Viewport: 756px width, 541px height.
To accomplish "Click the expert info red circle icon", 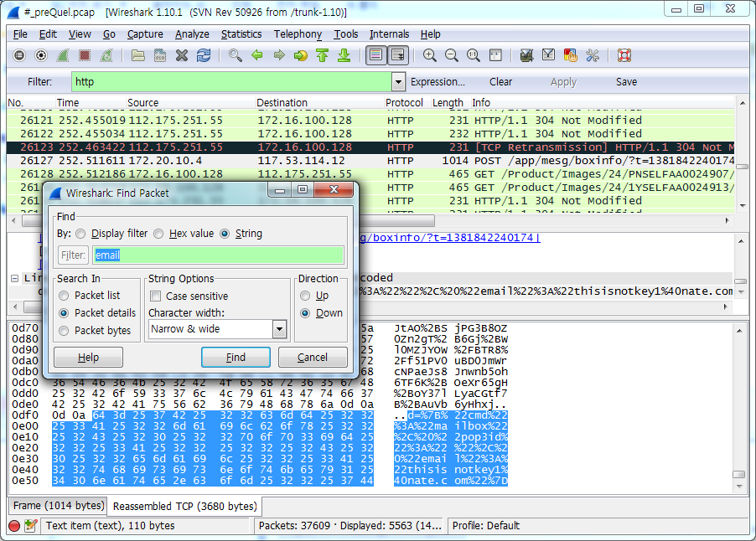I will [14, 526].
